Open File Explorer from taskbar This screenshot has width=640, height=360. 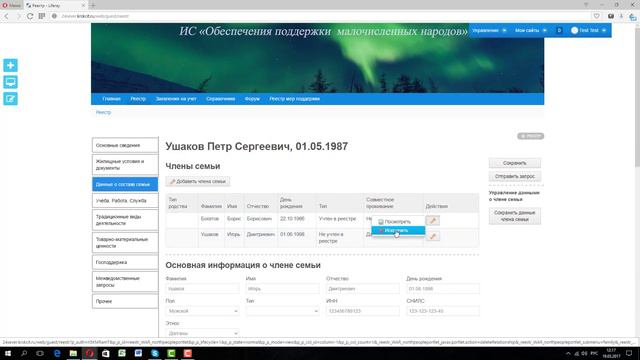coord(73,353)
